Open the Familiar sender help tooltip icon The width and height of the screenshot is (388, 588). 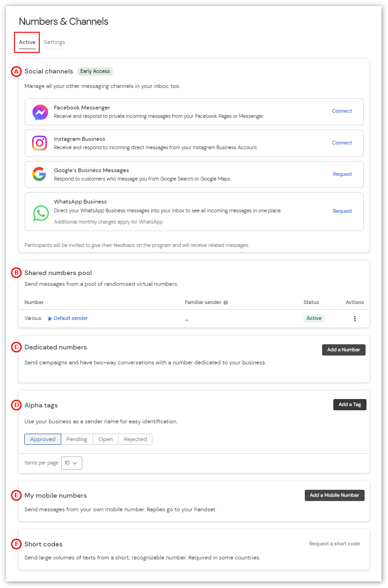[x=226, y=302]
